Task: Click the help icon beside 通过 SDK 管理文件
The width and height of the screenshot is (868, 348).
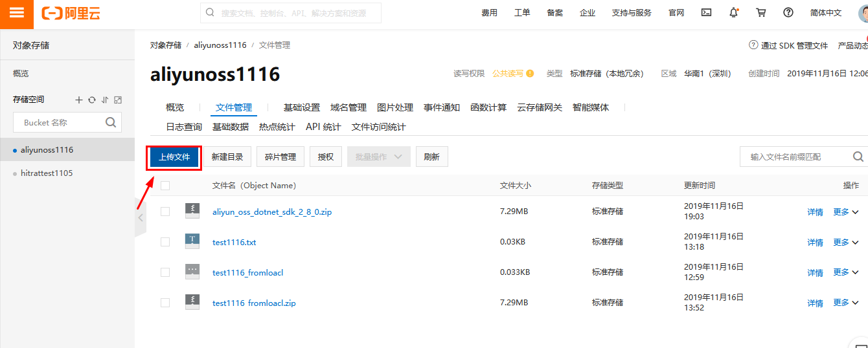Action: pyautogui.click(x=753, y=45)
